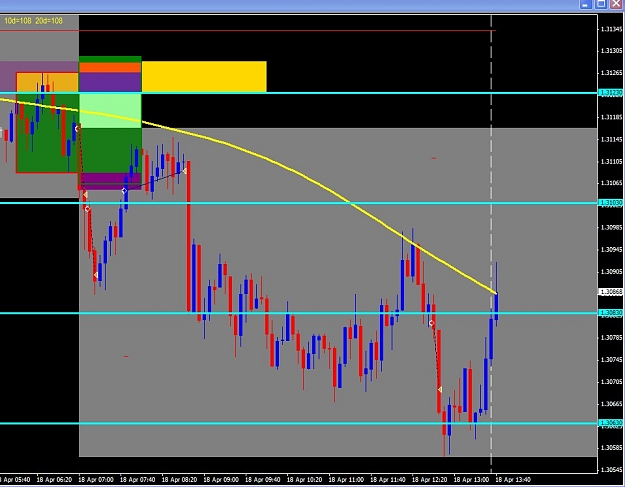Click the 18 Apr 12:20 time label
Screen dimensions: 625x487
(430, 479)
